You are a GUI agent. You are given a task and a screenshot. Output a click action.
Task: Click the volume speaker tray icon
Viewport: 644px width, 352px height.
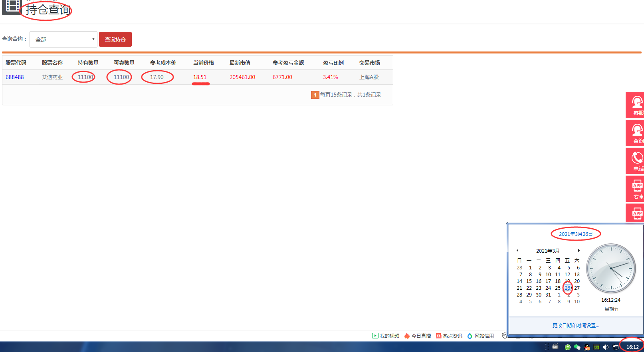click(x=606, y=347)
